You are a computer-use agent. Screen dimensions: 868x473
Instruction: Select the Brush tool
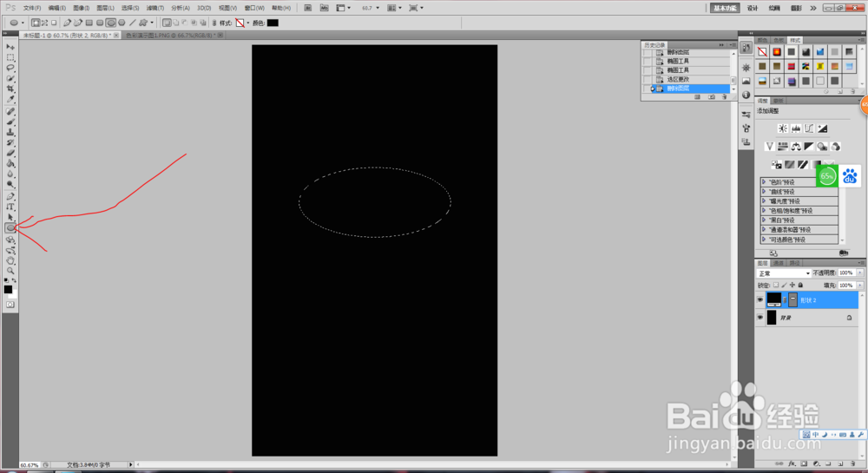(x=10, y=122)
